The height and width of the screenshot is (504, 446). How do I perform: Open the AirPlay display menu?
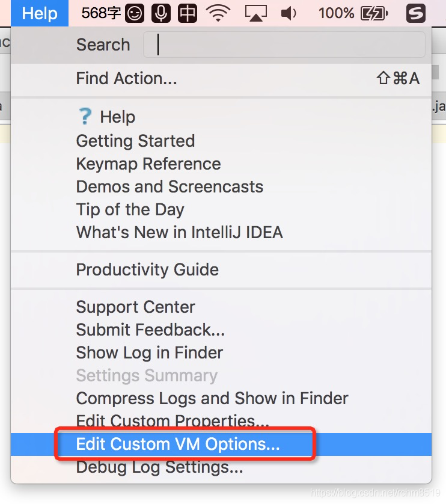[256, 13]
